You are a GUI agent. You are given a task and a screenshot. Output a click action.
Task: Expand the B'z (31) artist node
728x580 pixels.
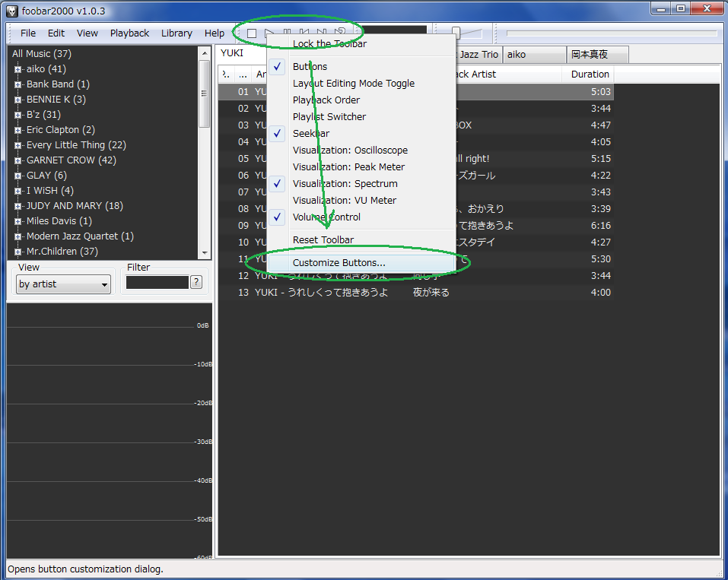tap(17, 115)
